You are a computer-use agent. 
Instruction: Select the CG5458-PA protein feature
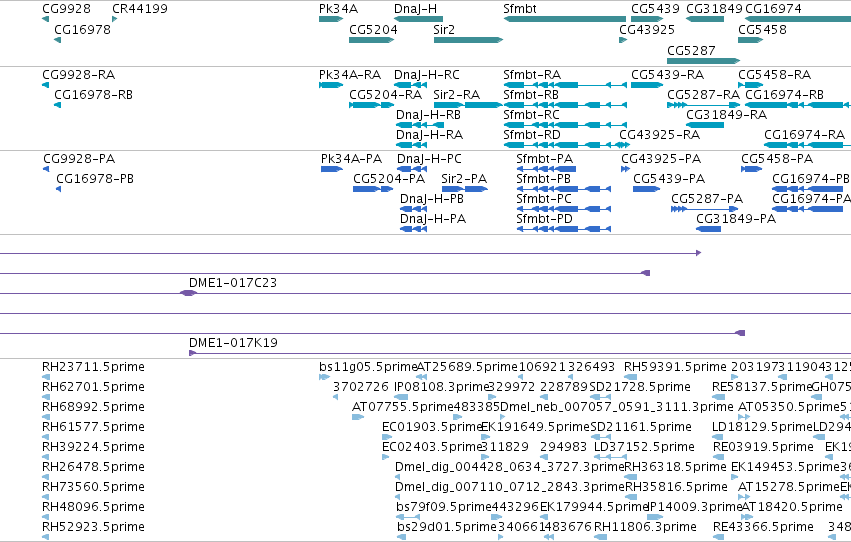click(752, 169)
